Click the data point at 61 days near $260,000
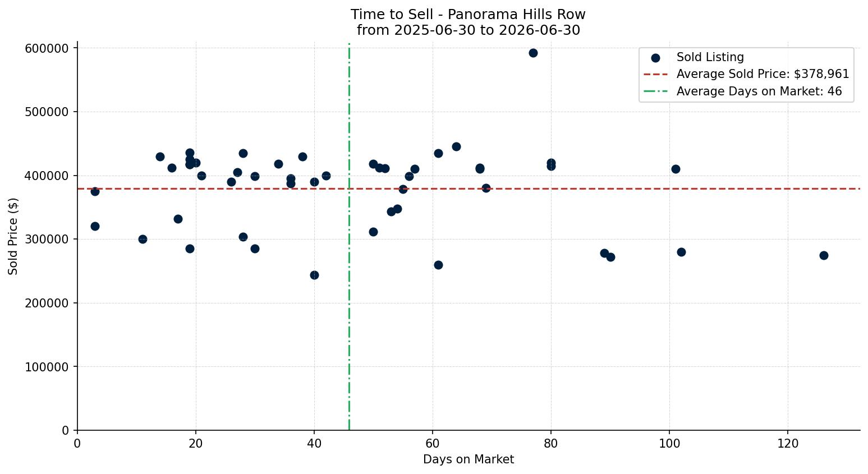868x474 pixels. click(x=438, y=265)
